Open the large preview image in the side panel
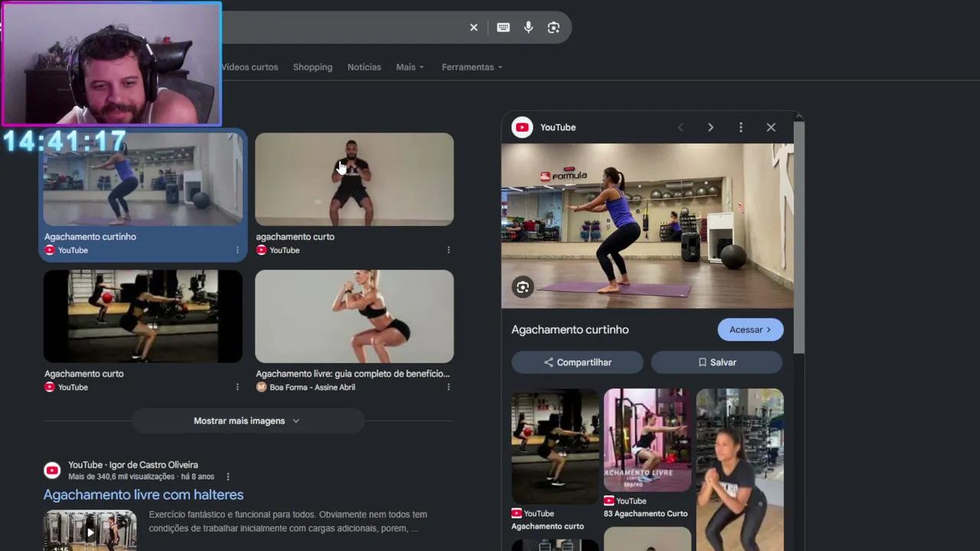 (x=648, y=227)
